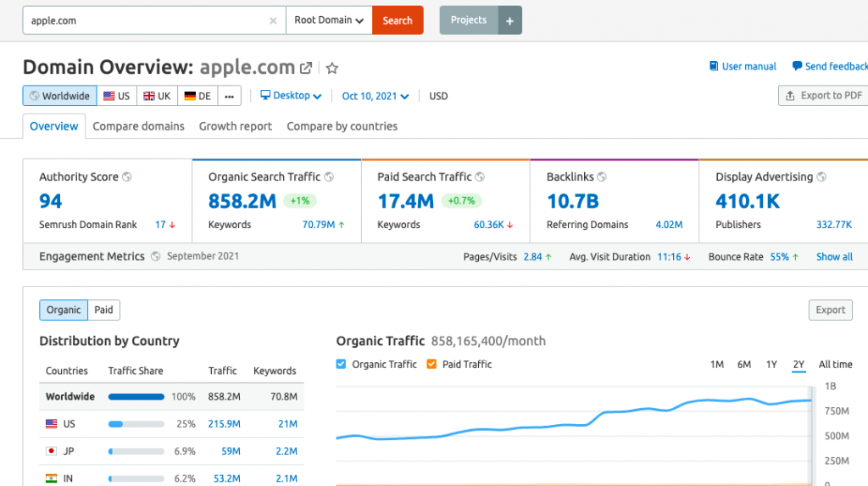Viewport: 868px width, 486px height.
Task: Click the US 25% traffic share bar
Action: click(136, 424)
